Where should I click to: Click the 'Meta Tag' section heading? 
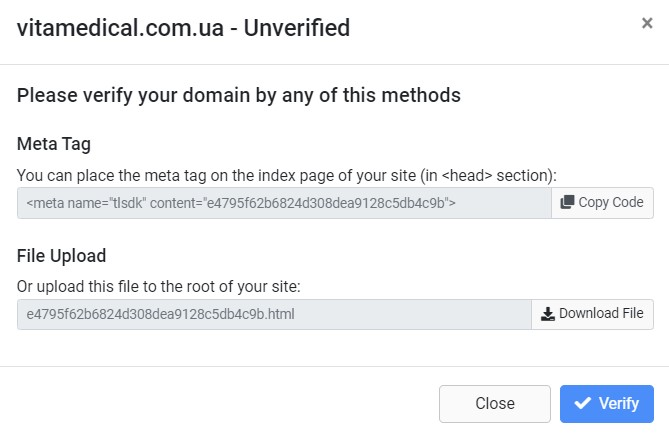click(54, 144)
